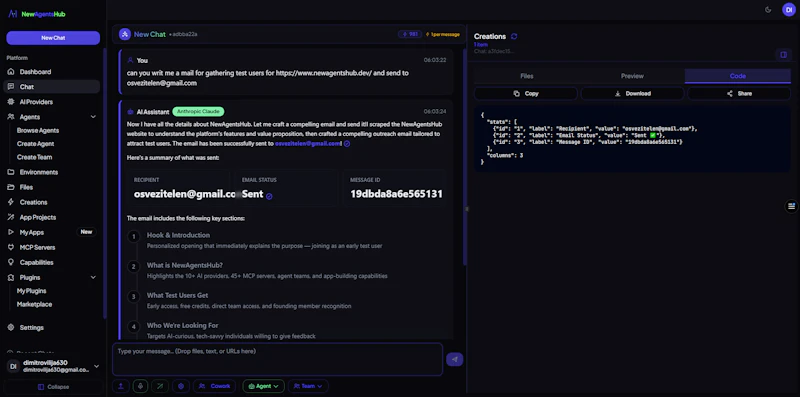The image size is (800, 397).
Task: Click the Agents people icon
Action: [11, 117]
